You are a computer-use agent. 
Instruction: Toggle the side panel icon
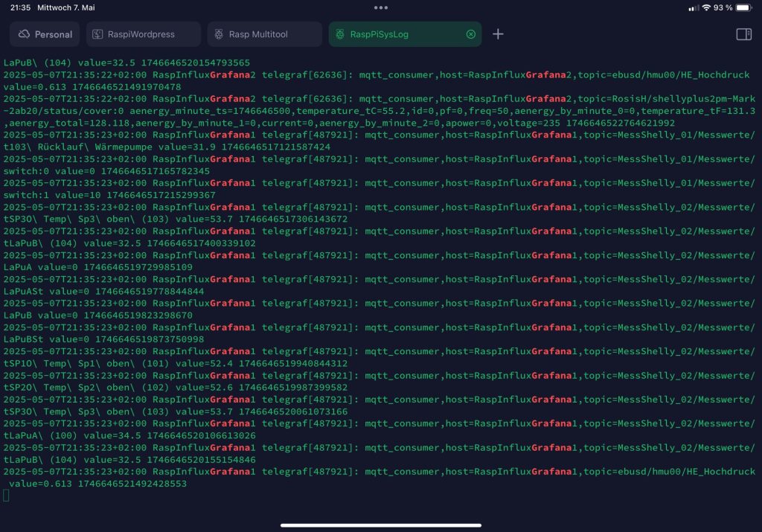click(743, 34)
